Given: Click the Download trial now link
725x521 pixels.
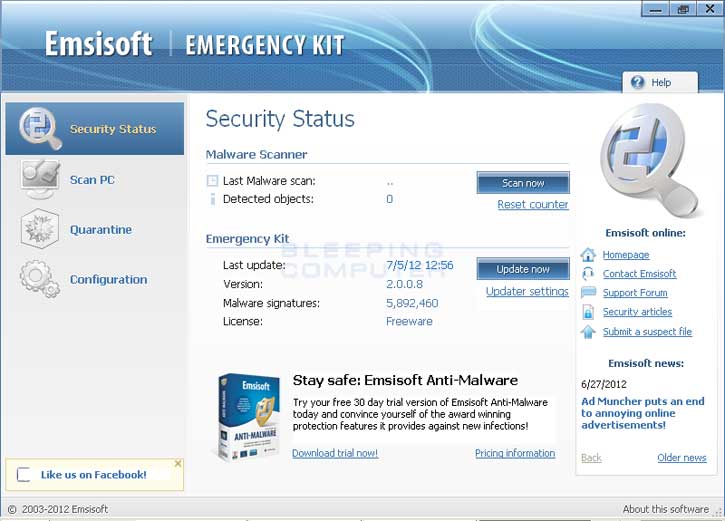Looking at the screenshot, I should 335,453.
